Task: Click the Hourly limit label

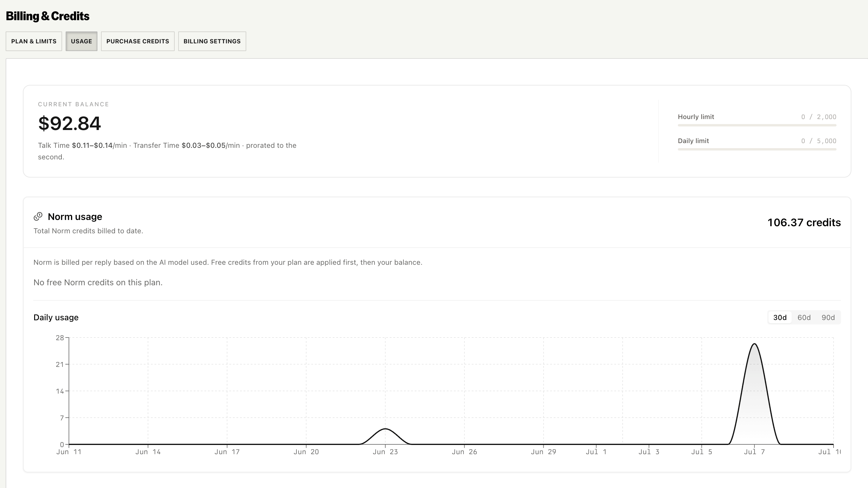Action: pyautogui.click(x=696, y=117)
